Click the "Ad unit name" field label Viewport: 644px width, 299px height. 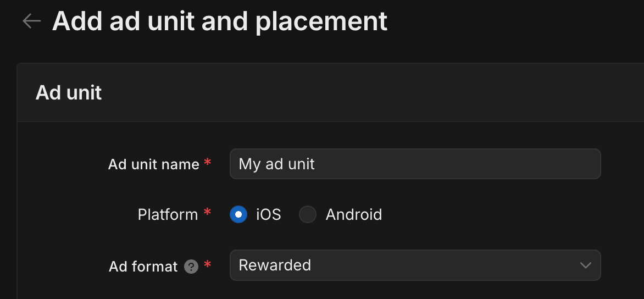(x=153, y=164)
